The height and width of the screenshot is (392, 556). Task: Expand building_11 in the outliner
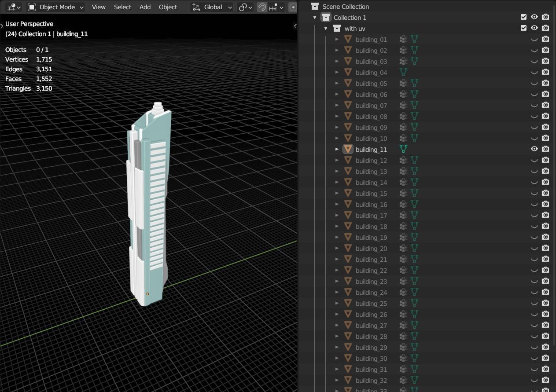pos(337,150)
